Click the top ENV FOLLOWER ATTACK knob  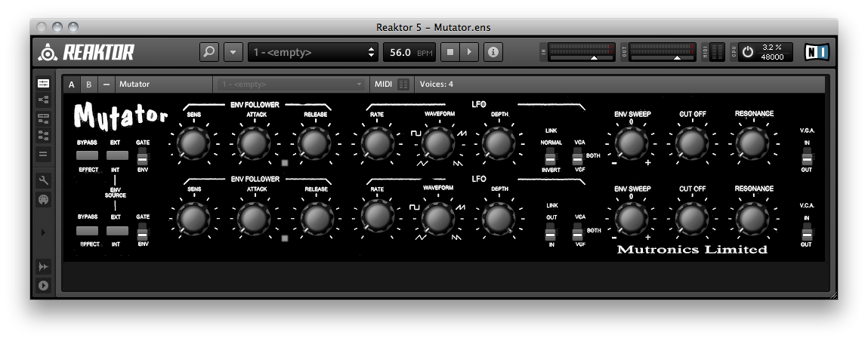[x=254, y=143]
